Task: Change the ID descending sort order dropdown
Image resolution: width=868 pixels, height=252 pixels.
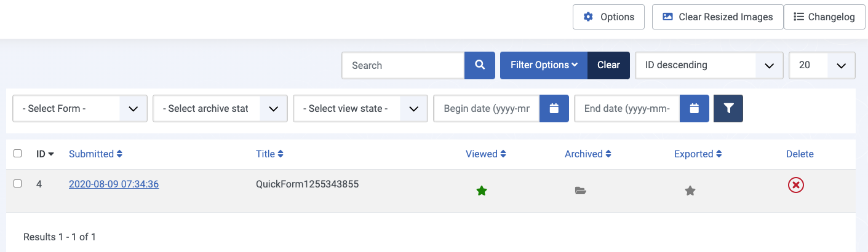Action: click(x=709, y=65)
